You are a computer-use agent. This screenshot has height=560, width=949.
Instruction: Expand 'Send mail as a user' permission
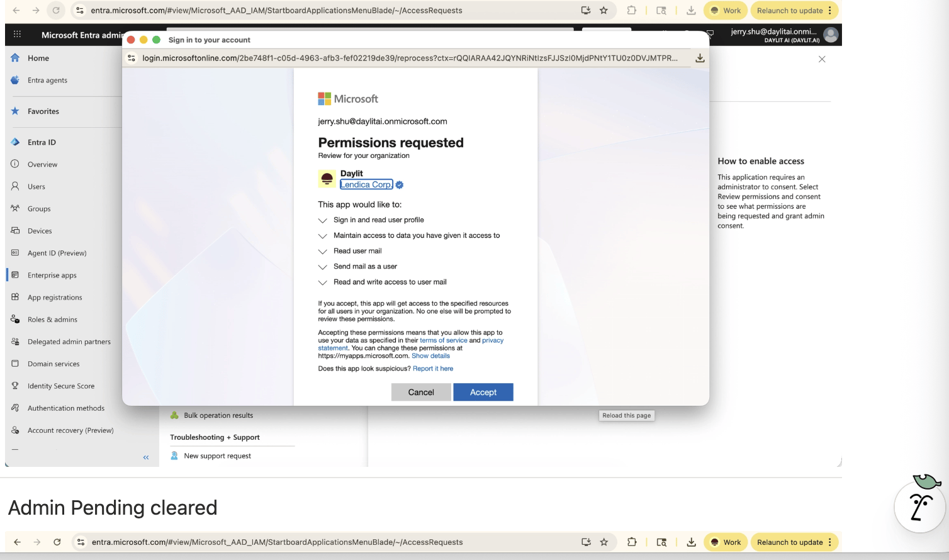[323, 267]
